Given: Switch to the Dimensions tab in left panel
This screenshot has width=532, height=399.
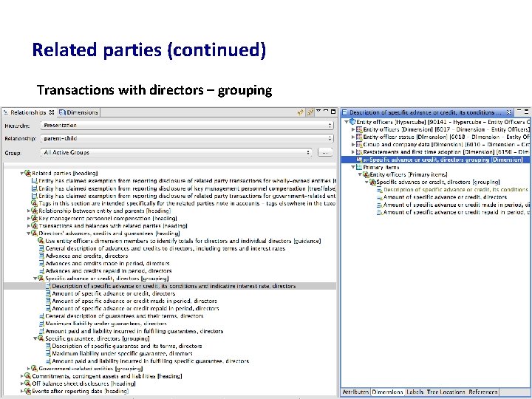Looking at the screenshot, I should tap(79, 112).
